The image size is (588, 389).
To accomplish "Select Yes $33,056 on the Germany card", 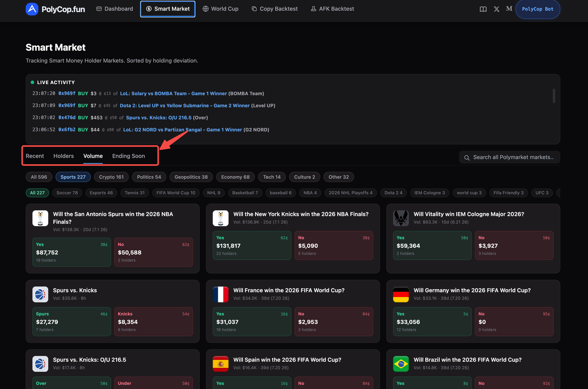I will coord(432,321).
